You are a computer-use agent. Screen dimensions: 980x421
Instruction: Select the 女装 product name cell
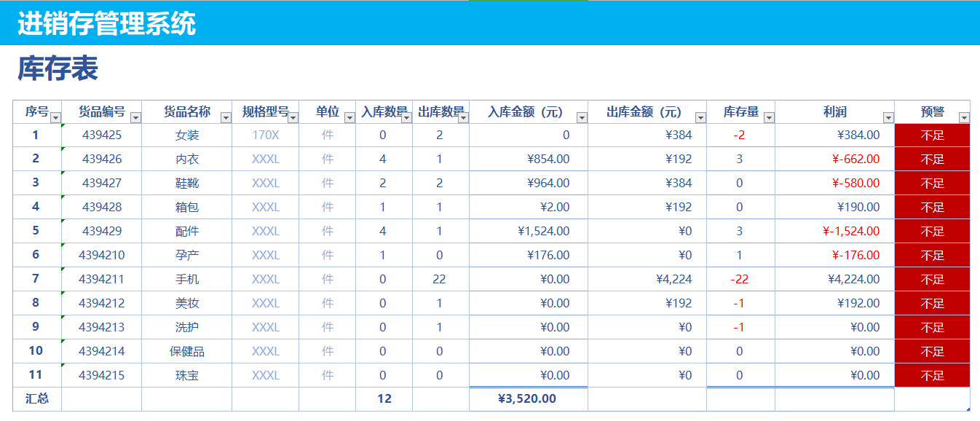click(x=187, y=135)
